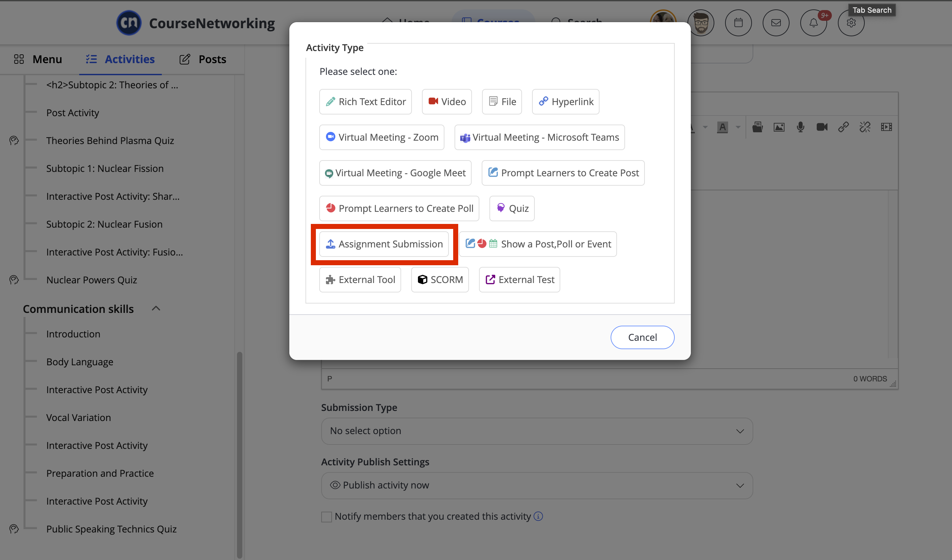Open Preparation and Practice activity
This screenshot has height=560, width=952.
pos(100,473)
